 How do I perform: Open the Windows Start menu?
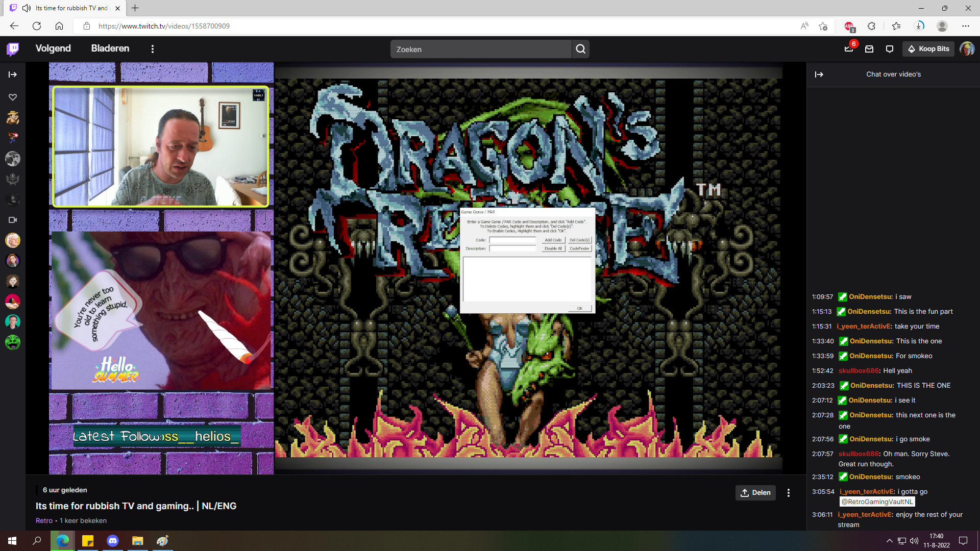coord(12,541)
